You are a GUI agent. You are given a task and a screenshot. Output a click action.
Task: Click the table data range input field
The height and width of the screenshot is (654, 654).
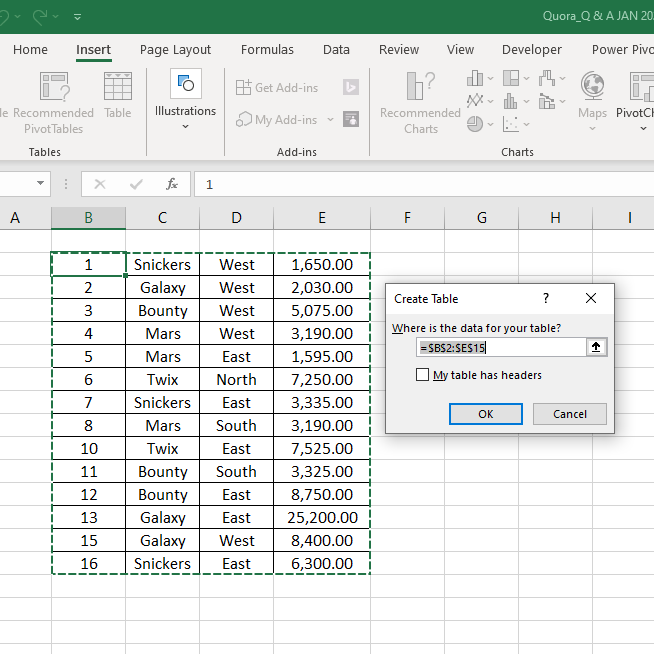(501, 347)
